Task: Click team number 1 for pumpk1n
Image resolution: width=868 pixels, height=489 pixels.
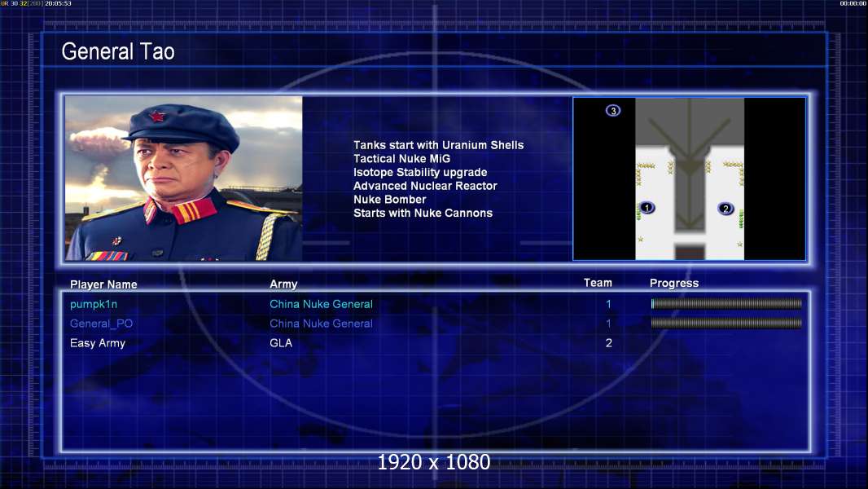Action: coord(608,304)
